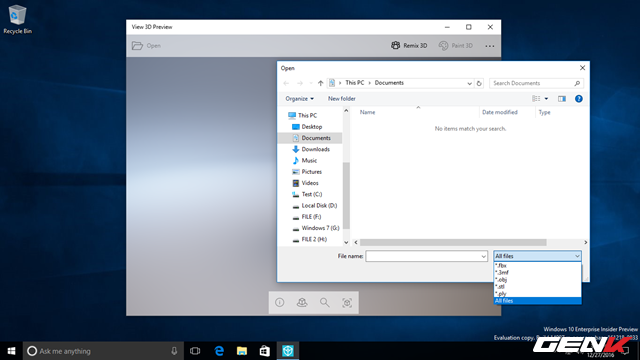Screen dimensions: 640x360
Task: Open the change view dropdown arrow
Action: [x=546, y=99]
